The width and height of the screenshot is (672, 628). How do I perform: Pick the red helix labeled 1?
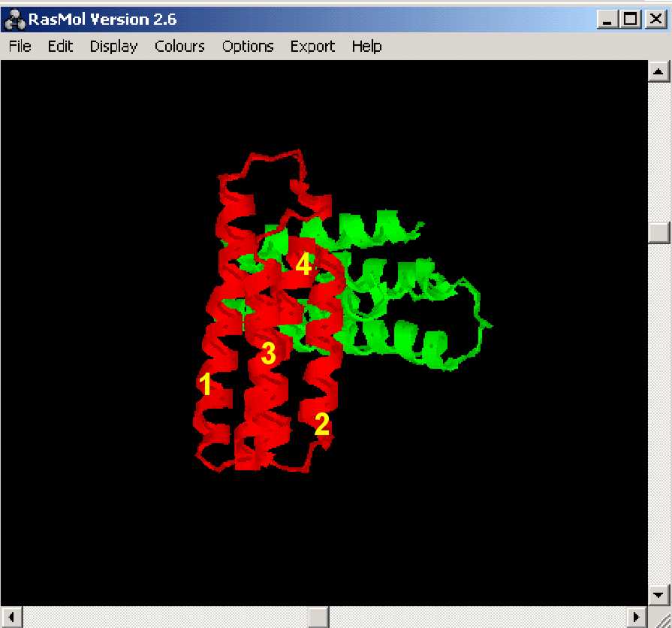click(212, 353)
